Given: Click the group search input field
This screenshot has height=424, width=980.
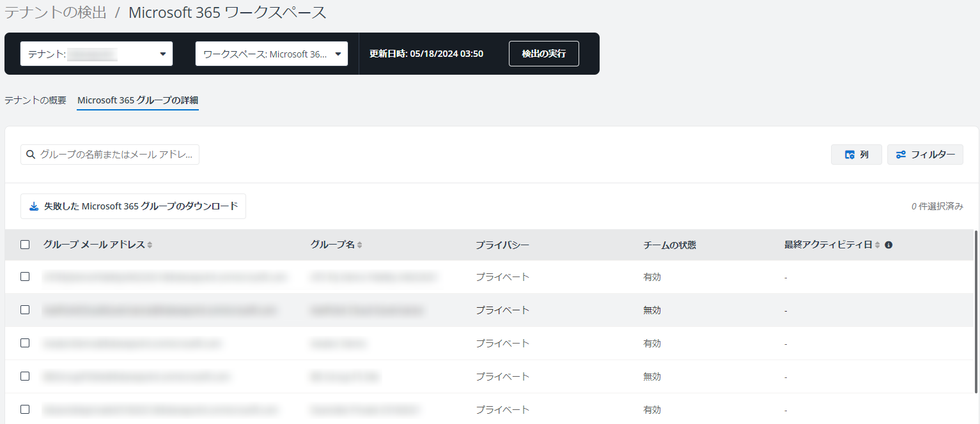Looking at the screenshot, I should coord(110,155).
